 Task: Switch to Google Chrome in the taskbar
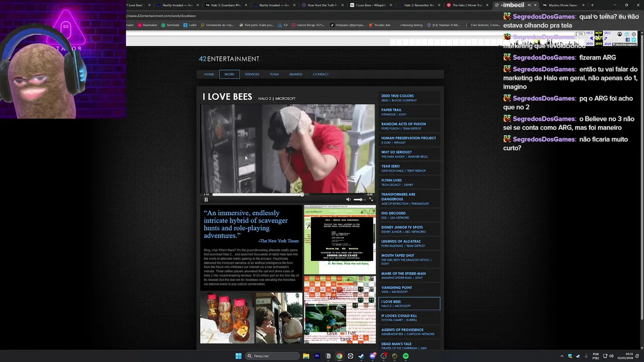(339, 356)
